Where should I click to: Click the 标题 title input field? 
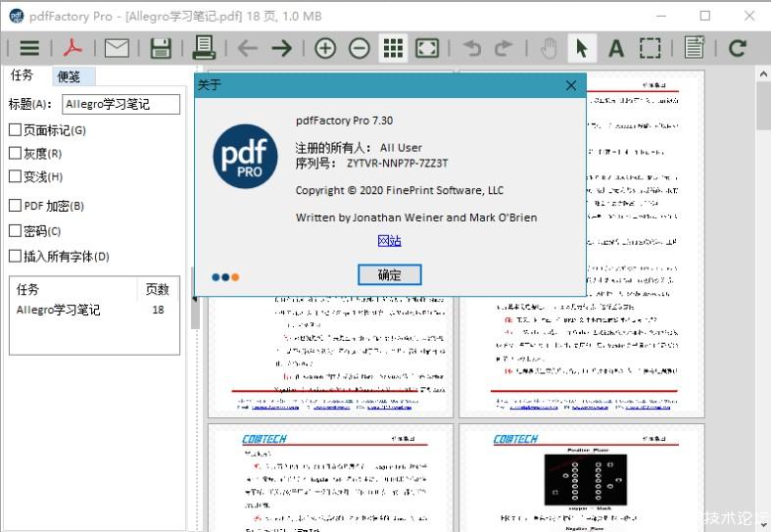pyautogui.click(x=120, y=104)
